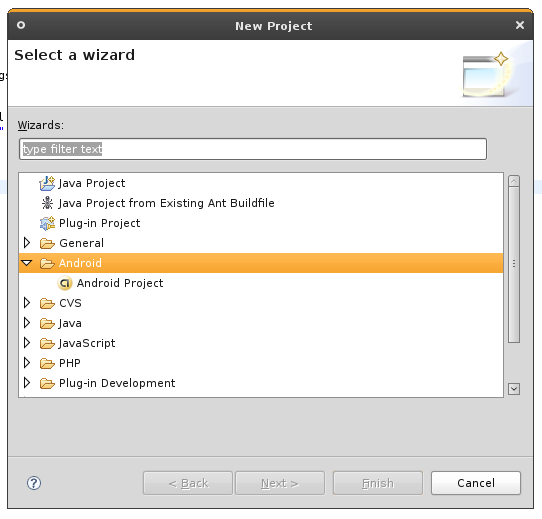Click the Next button
The width and height of the screenshot is (542, 519).
[x=280, y=483]
